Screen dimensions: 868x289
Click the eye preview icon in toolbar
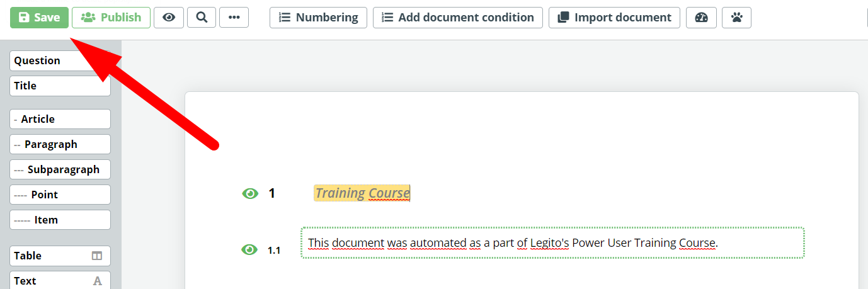click(169, 18)
